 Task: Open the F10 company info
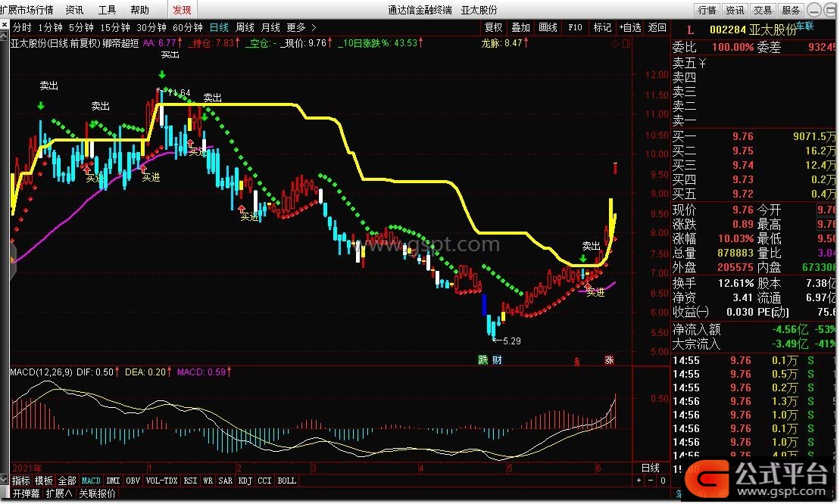pos(576,27)
